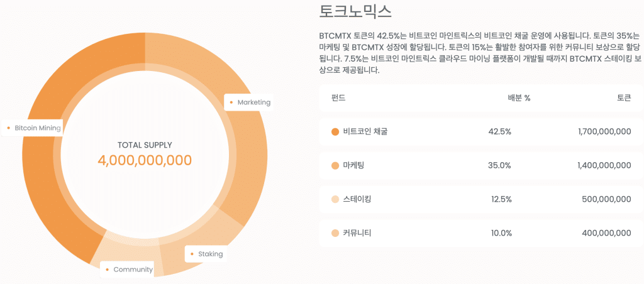The width and height of the screenshot is (644, 284).
Task: Click the 1,400,000,000 token amount
Action: [604, 166]
